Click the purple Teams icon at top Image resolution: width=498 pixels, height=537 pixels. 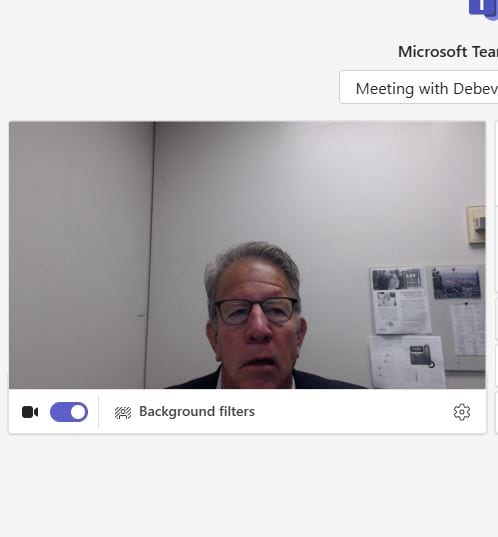[483, 10]
